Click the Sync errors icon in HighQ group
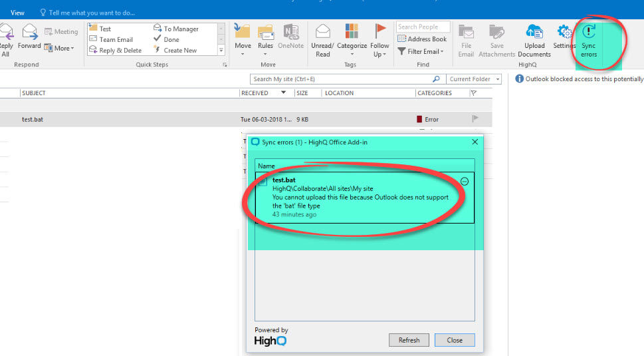Viewport: 644px width, 356px height. pyautogui.click(x=589, y=31)
